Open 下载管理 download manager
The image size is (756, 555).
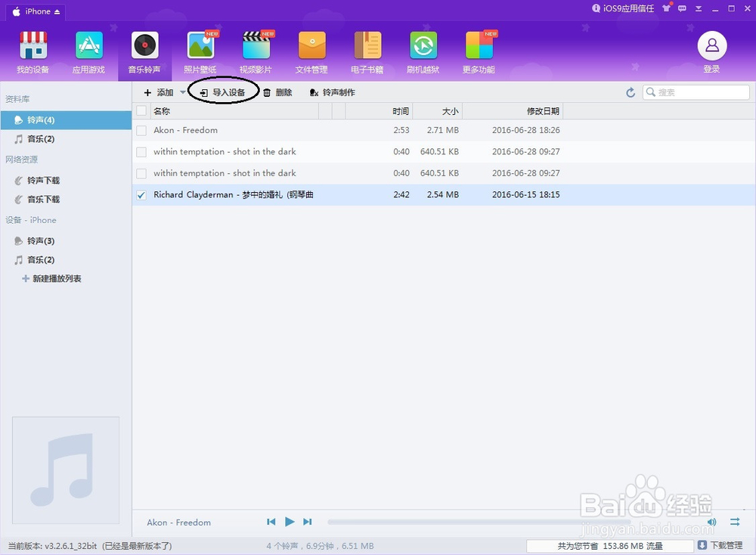pos(720,545)
